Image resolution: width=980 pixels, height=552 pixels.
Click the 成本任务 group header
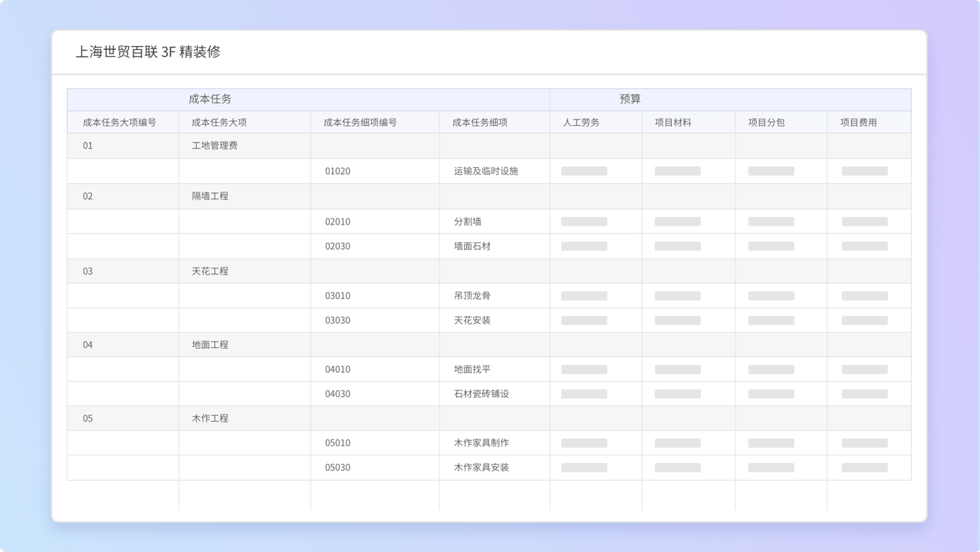click(209, 99)
